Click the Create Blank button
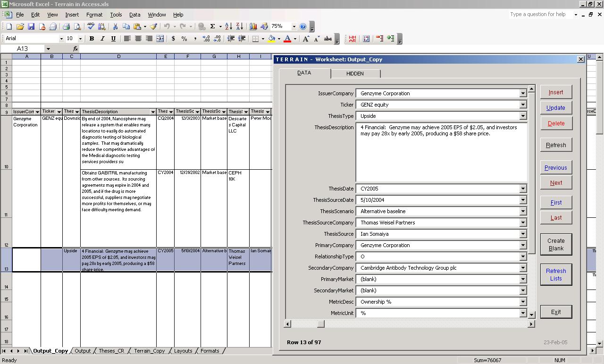The image size is (604, 364). pos(556,244)
